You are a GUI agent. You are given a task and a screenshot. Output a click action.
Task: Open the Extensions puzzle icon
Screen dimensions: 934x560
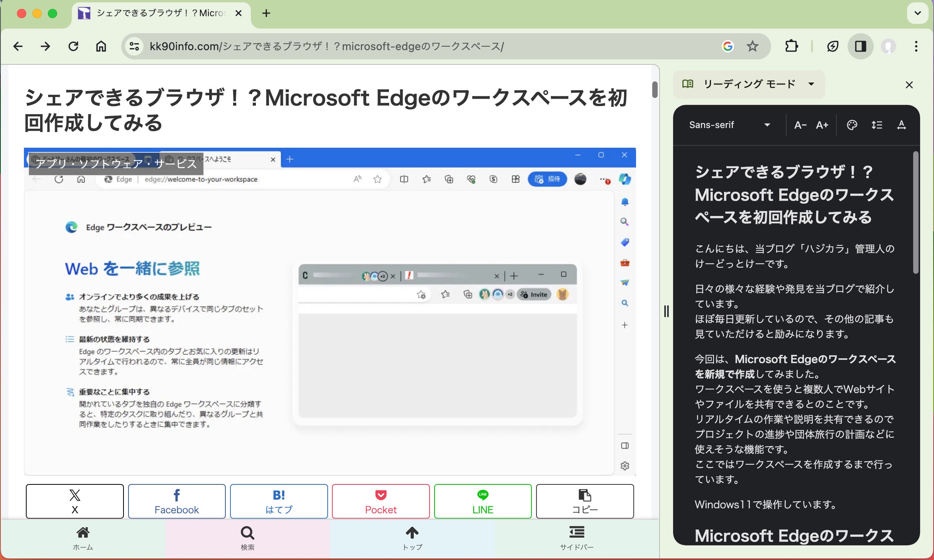pyautogui.click(x=792, y=46)
